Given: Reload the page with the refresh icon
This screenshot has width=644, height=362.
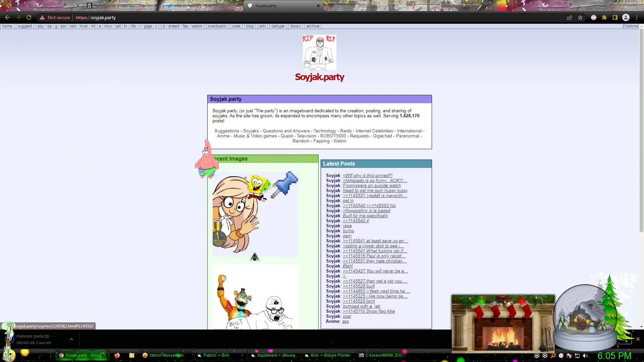Looking at the screenshot, I should click(x=29, y=17).
